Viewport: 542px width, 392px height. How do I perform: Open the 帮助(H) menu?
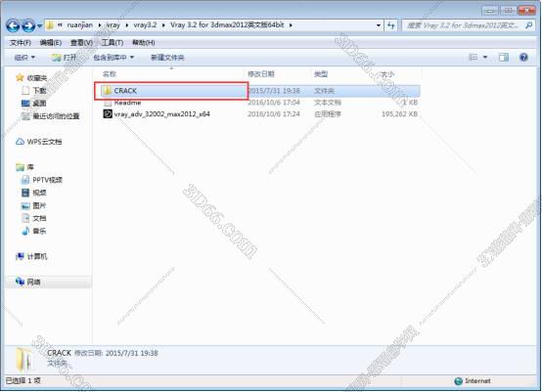point(143,42)
